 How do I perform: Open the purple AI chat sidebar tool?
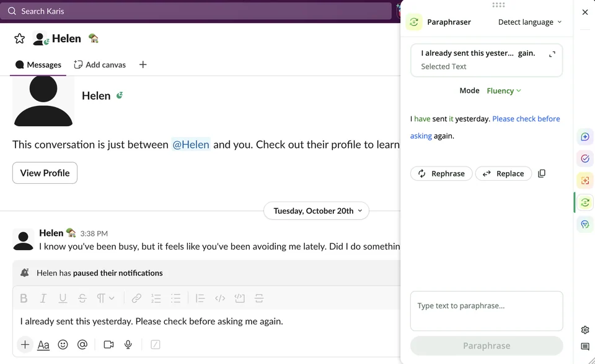pos(584,136)
